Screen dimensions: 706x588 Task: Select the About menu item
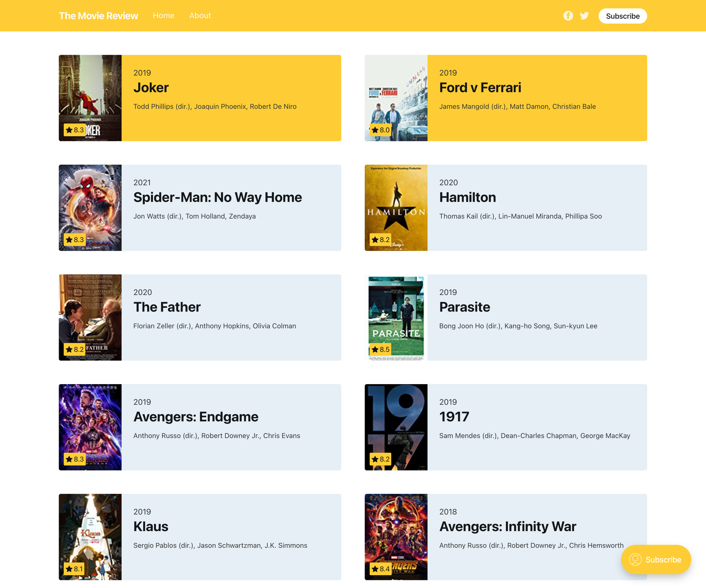click(x=200, y=16)
